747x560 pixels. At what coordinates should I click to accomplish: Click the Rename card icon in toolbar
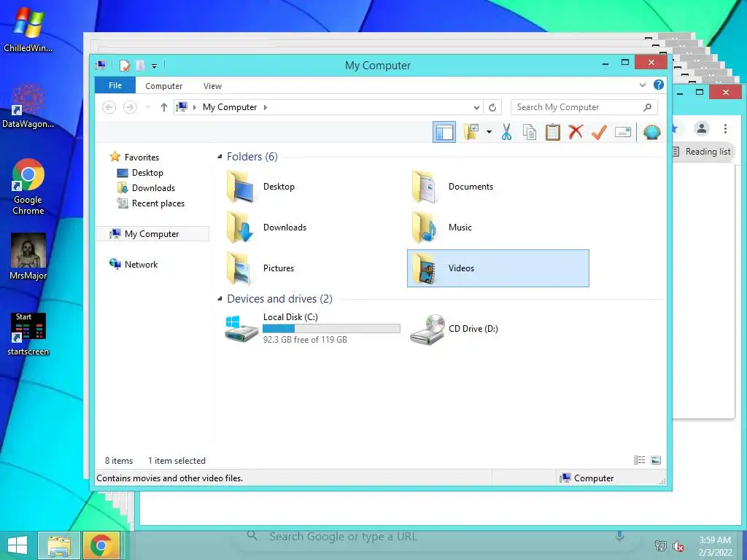pos(623,132)
